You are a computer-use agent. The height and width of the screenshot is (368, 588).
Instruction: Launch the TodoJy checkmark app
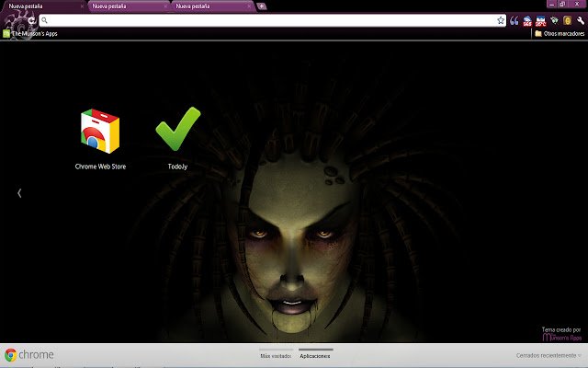point(177,139)
